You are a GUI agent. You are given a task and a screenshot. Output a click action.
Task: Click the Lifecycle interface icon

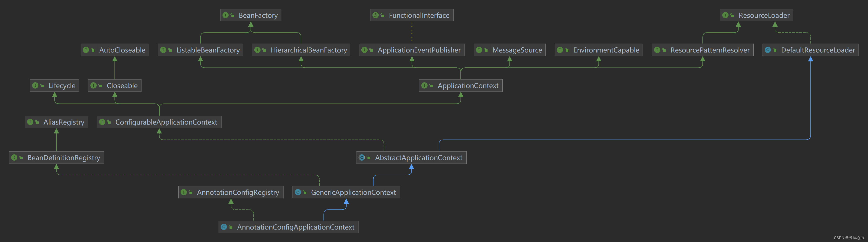click(x=35, y=85)
